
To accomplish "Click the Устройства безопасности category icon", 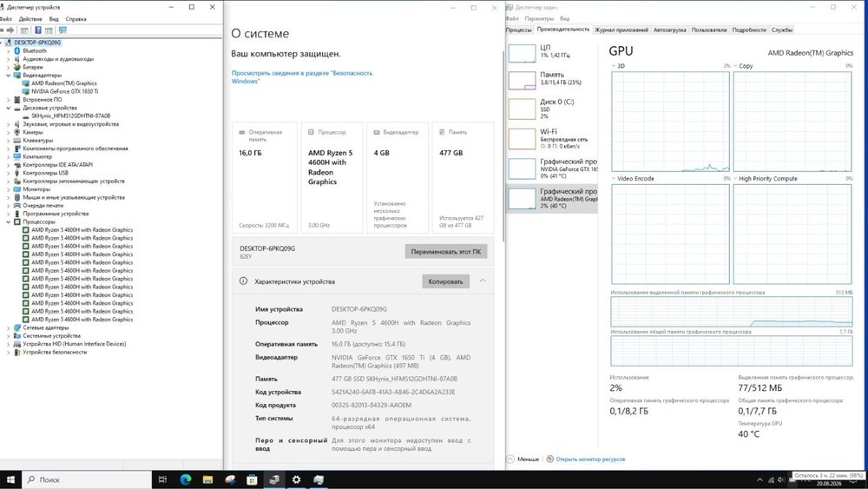I will click(17, 352).
